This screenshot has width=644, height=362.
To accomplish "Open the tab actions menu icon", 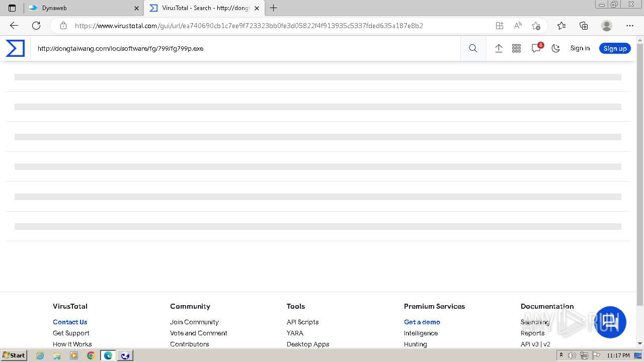I will click(12, 8).
